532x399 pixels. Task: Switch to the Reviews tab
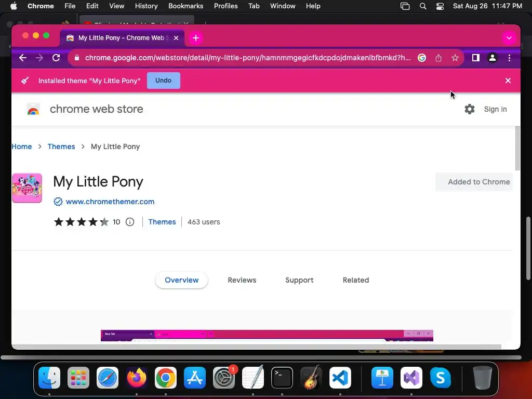pyautogui.click(x=242, y=280)
